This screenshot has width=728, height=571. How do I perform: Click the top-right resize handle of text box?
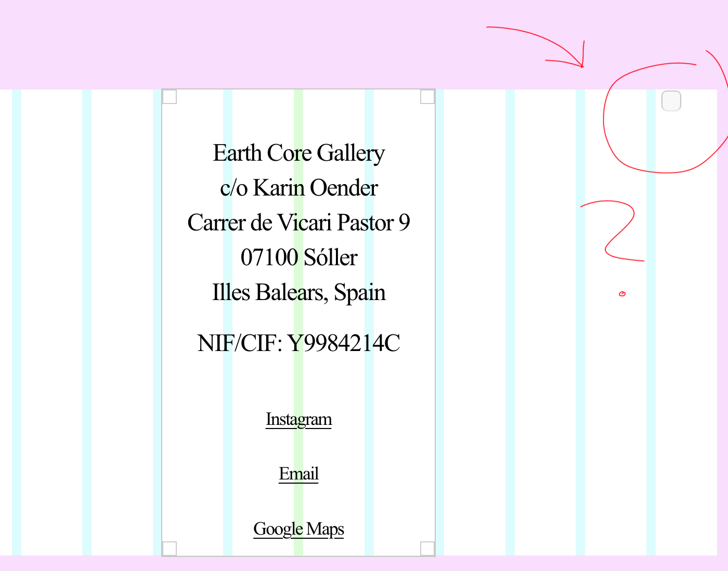point(427,97)
